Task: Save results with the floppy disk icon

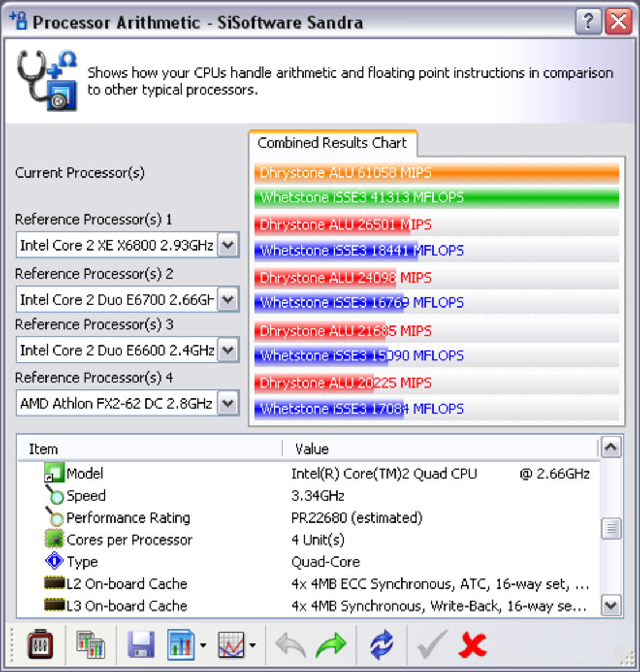Action: (x=141, y=644)
